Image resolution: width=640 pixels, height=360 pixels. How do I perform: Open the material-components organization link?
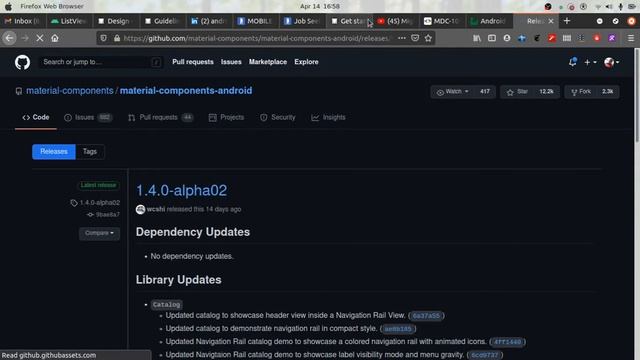click(x=70, y=91)
